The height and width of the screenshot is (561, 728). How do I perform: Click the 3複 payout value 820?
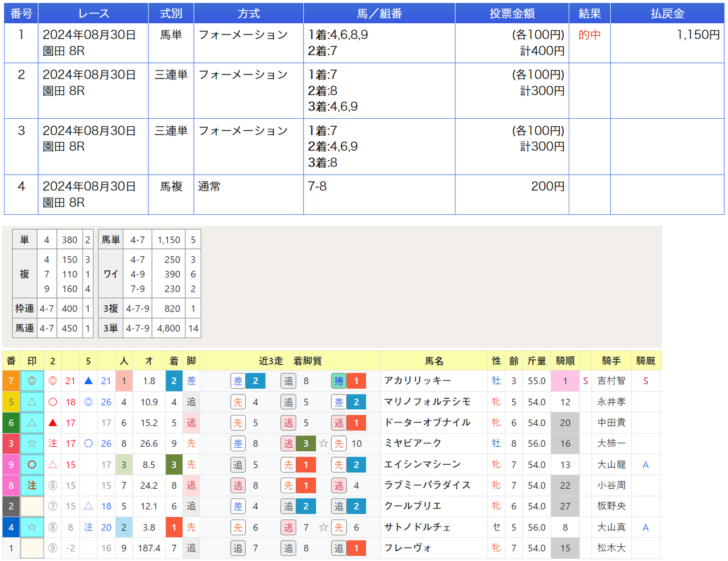coord(172,309)
